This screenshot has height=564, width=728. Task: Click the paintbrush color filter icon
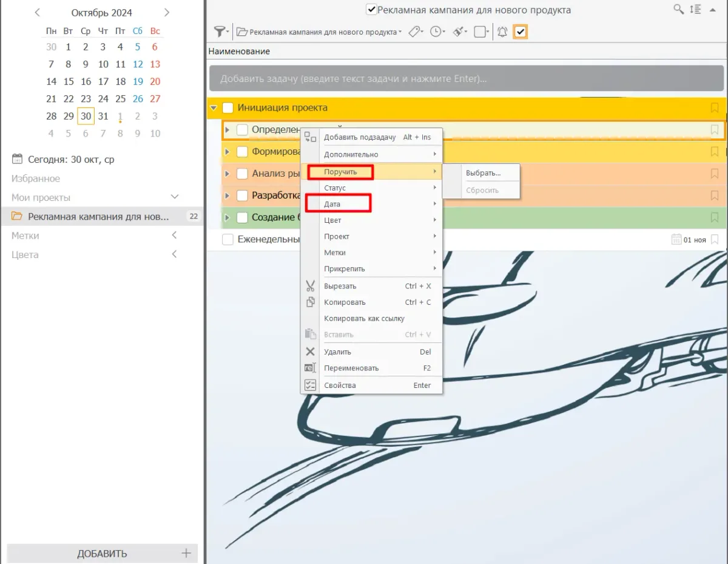click(x=459, y=32)
